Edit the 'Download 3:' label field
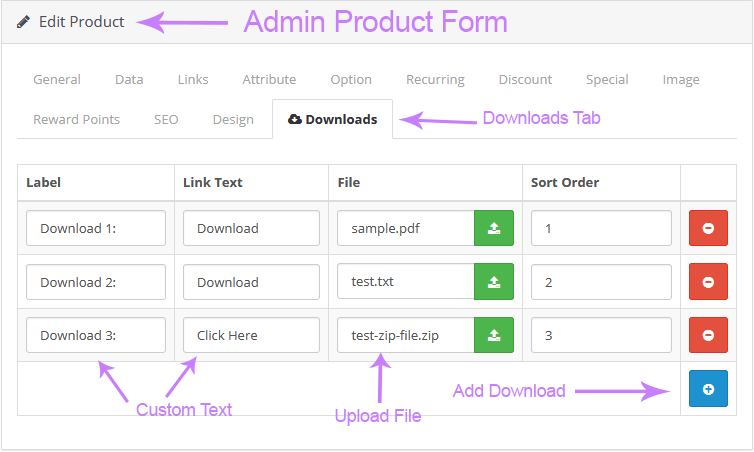 pos(96,335)
